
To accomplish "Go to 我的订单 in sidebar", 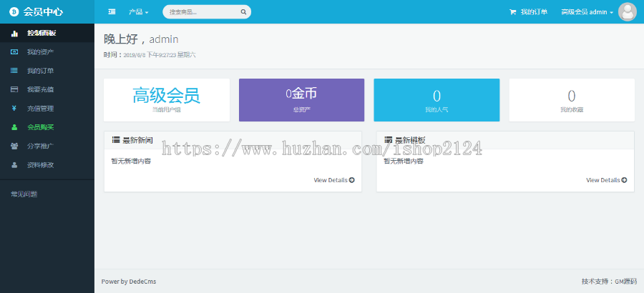I will [x=40, y=71].
